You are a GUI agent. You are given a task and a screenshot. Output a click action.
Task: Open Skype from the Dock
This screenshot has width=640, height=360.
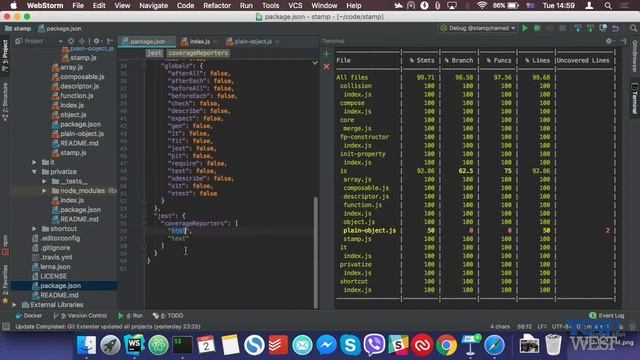click(350, 345)
